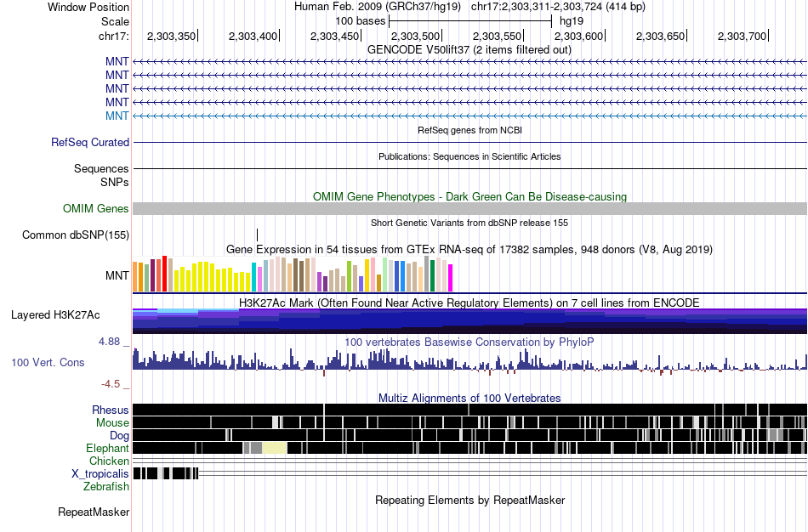Click the magenta bar in GTEx expression chart
This screenshot has width=808, height=532.
[451, 278]
